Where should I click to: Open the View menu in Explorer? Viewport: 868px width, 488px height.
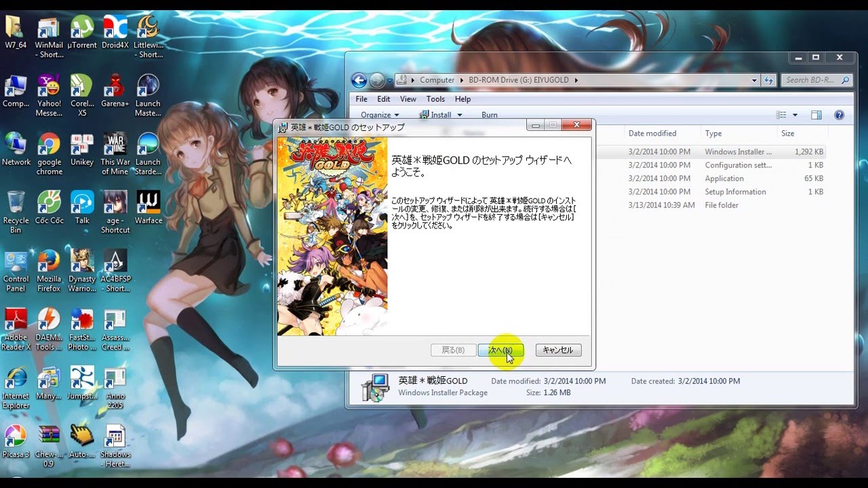pos(408,99)
